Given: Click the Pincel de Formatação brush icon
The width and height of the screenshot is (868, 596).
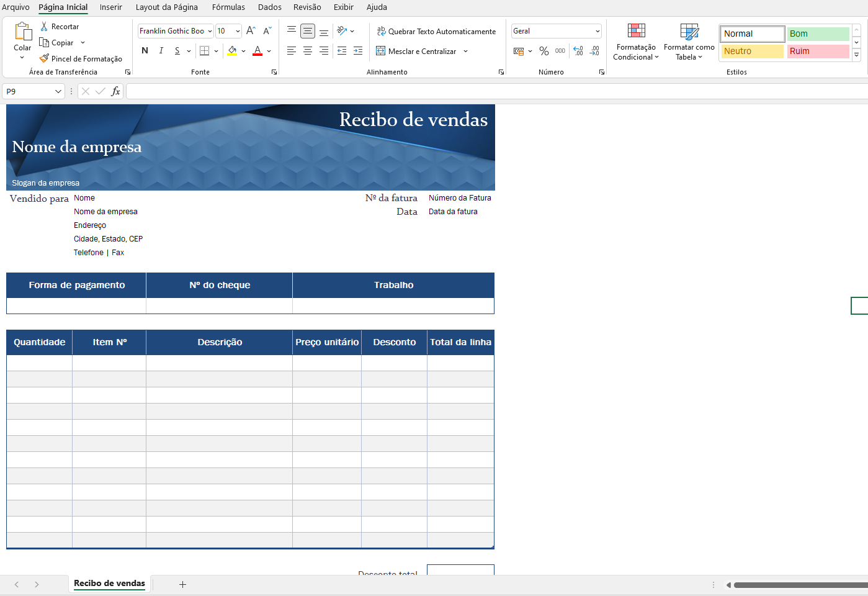Looking at the screenshot, I should click(44, 58).
